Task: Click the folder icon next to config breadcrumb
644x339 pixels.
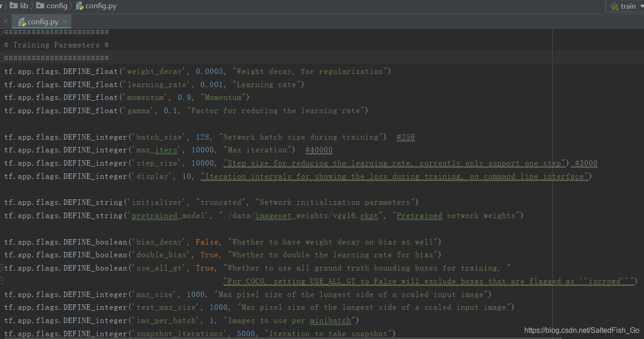Action: pos(40,5)
